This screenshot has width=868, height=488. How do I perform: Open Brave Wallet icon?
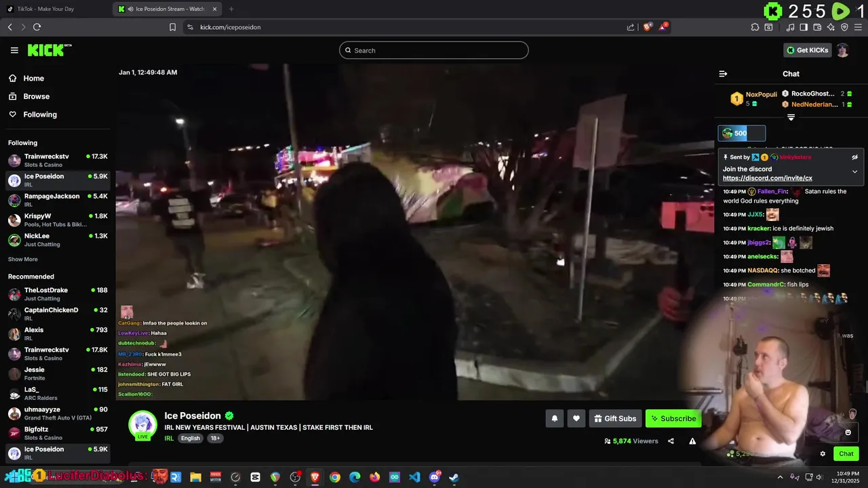(817, 27)
